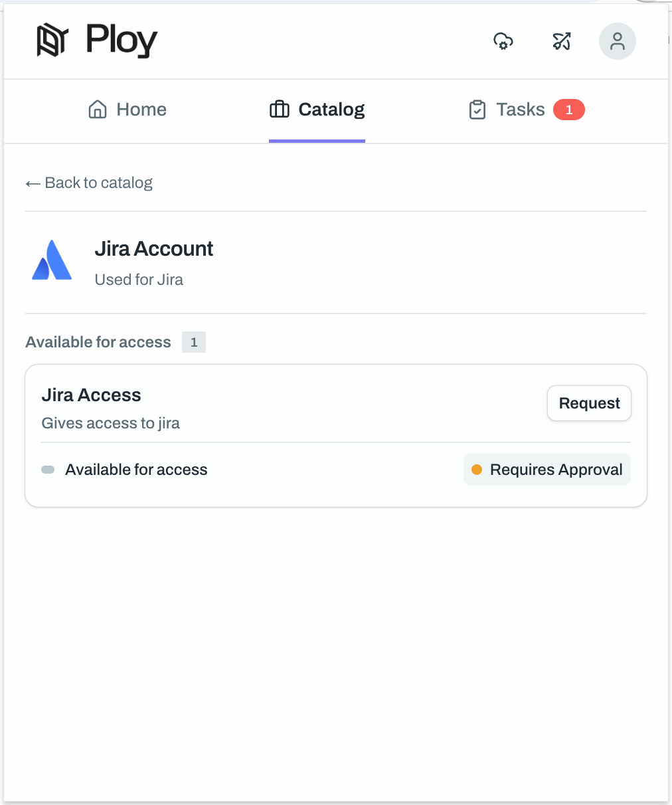Open the user profile avatar icon

617,41
